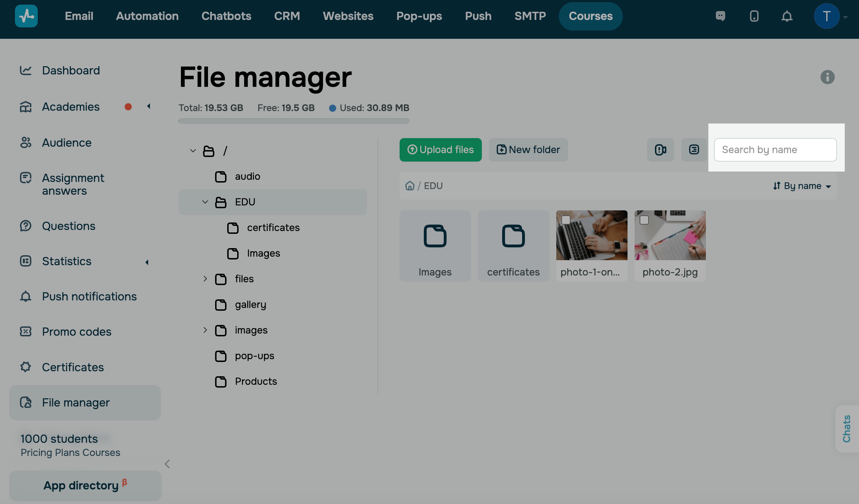Focus the Search by name field
859x504 pixels.
click(x=775, y=150)
